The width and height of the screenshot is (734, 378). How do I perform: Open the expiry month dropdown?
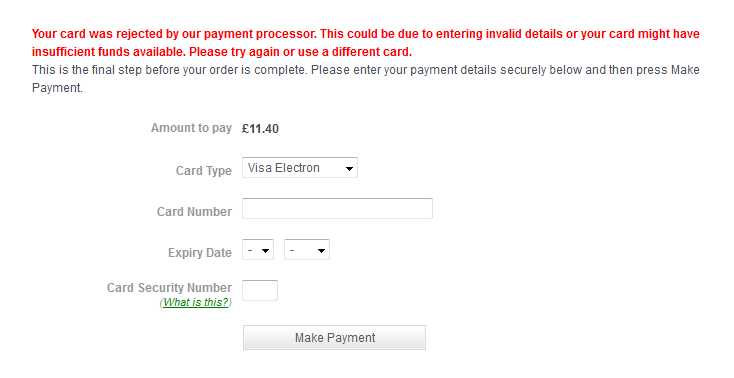click(258, 250)
